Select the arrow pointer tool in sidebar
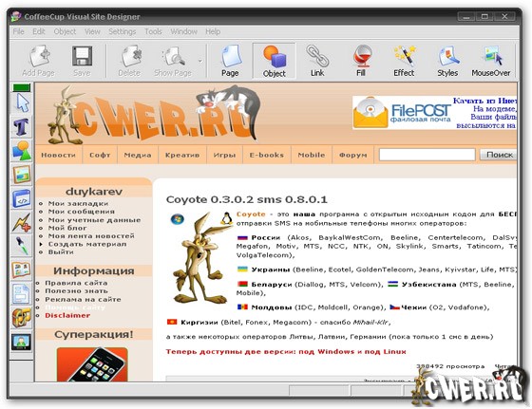This screenshot has width=532, height=409. click(x=22, y=103)
